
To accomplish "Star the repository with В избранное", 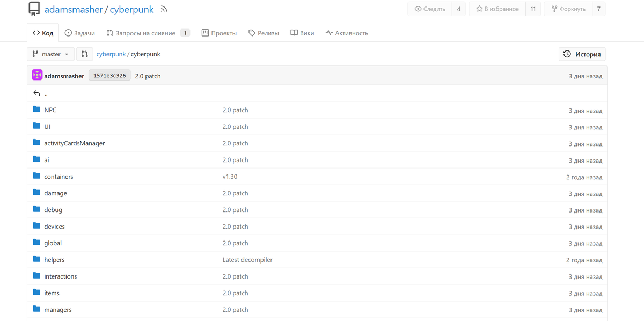I will pos(497,9).
